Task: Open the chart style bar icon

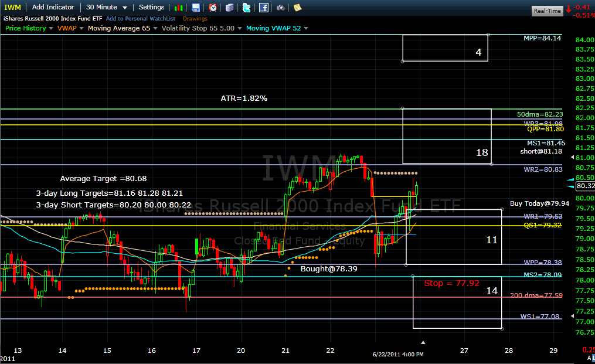Action: point(178,8)
